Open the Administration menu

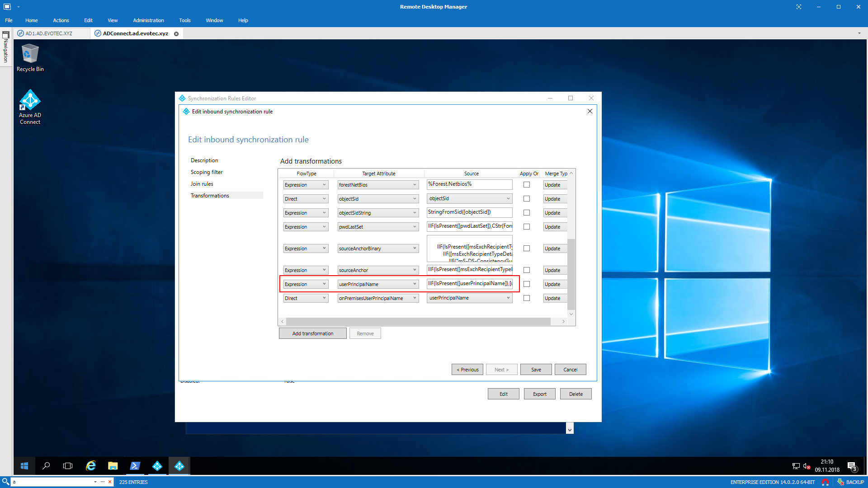pyautogui.click(x=148, y=20)
